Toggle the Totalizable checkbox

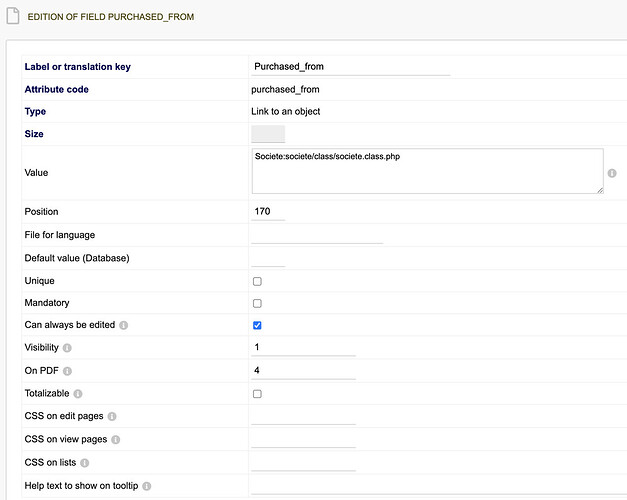[x=257, y=394]
